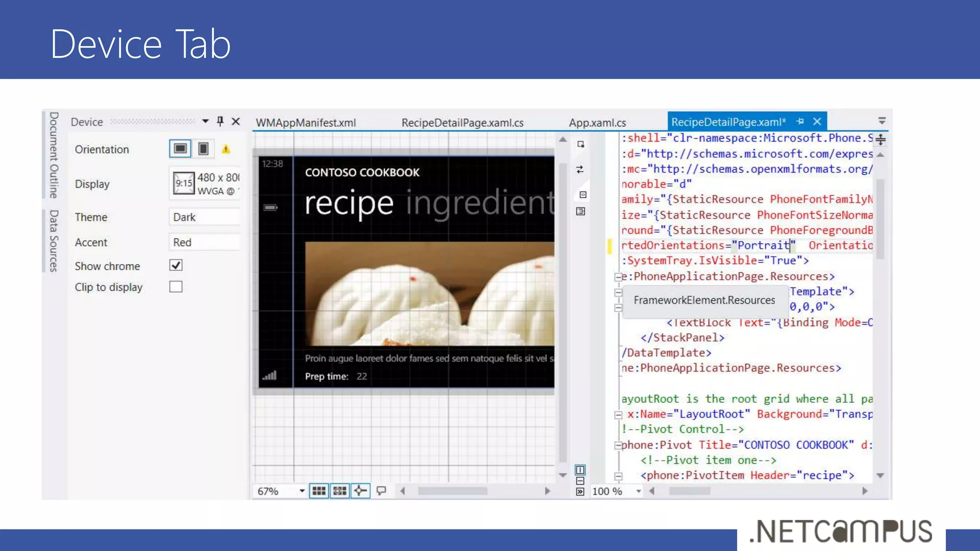Image resolution: width=980 pixels, height=551 pixels.
Task: Select the vertical split view icon
Action: click(x=580, y=470)
